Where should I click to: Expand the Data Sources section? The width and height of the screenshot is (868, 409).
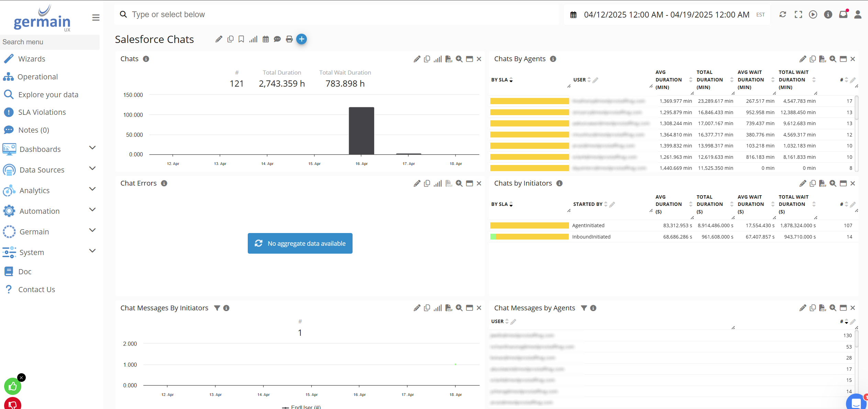point(92,168)
